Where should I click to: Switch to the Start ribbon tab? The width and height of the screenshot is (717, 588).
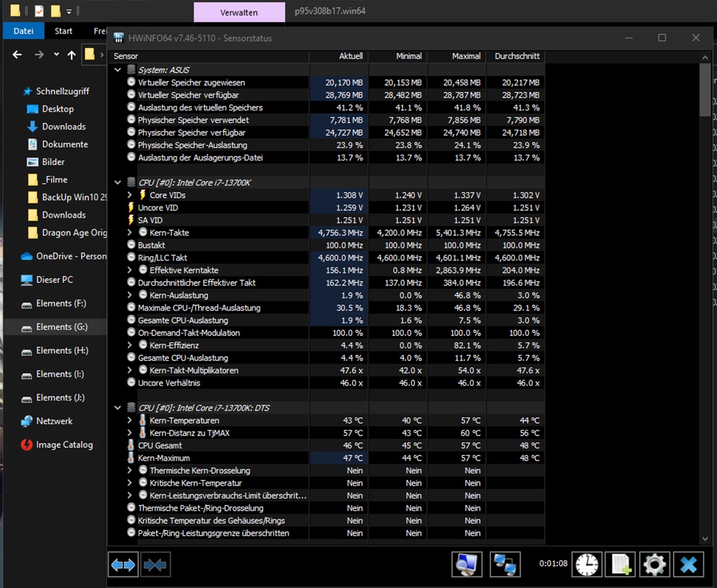point(63,31)
